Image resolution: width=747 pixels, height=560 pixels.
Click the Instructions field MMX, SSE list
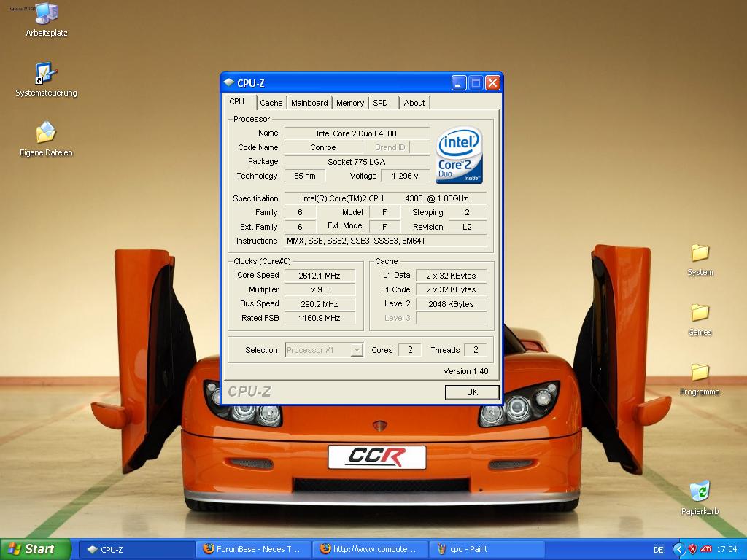385,241
